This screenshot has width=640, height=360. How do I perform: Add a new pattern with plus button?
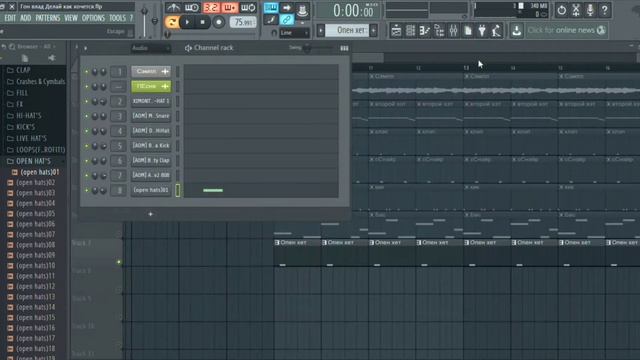[x=373, y=30]
